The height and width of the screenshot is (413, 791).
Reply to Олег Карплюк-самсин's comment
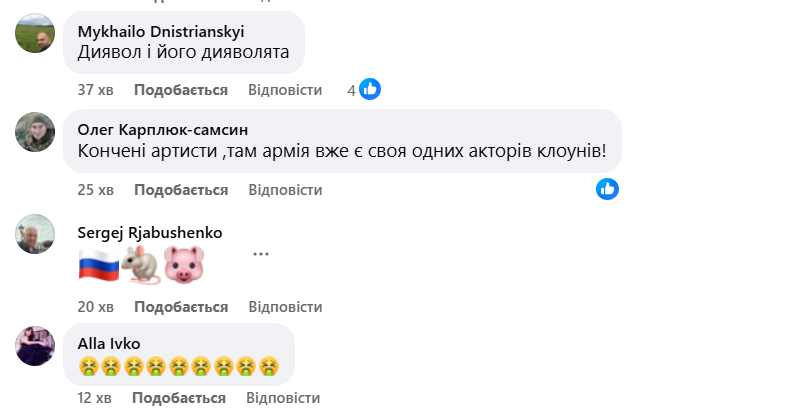[285, 190]
